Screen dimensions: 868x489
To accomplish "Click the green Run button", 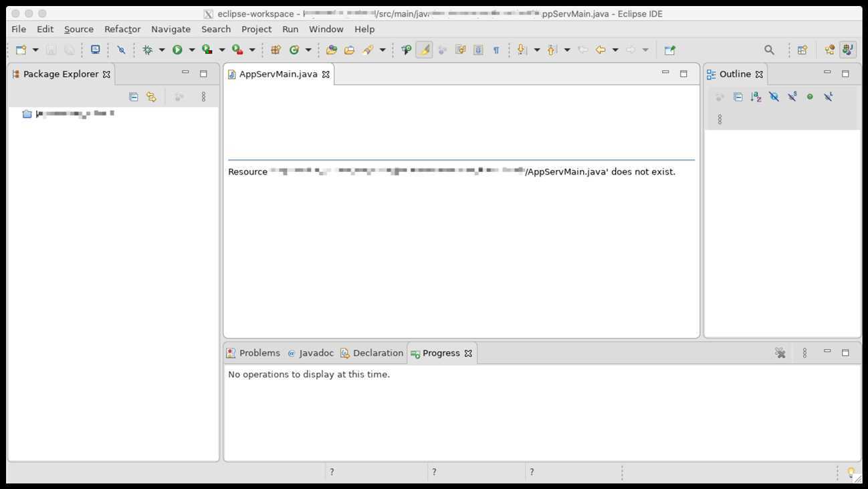I will [x=177, y=50].
